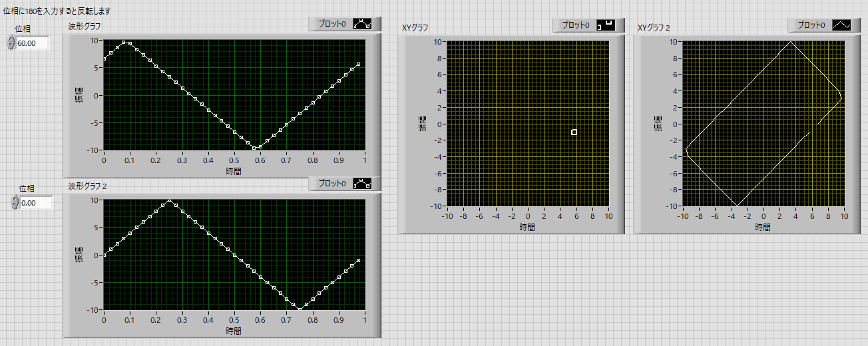Click プロット0 label in 波形グラフ legend

[x=332, y=25]
